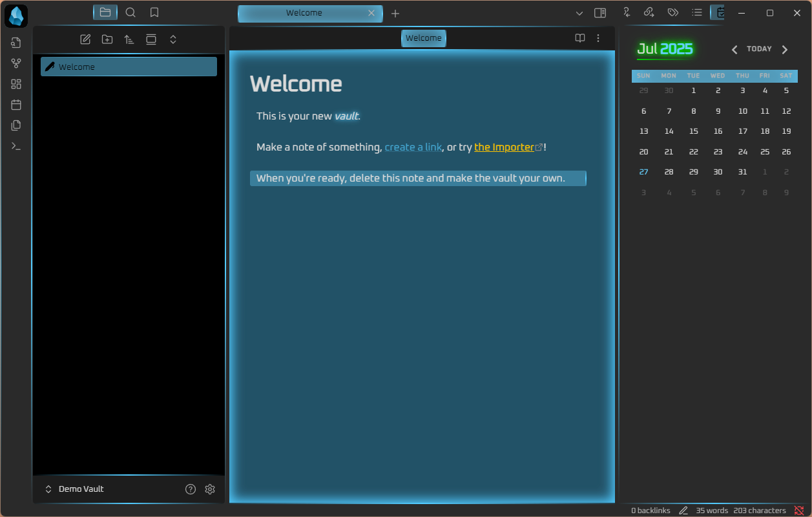Click the Welcome note title header

tap(424, 38)
